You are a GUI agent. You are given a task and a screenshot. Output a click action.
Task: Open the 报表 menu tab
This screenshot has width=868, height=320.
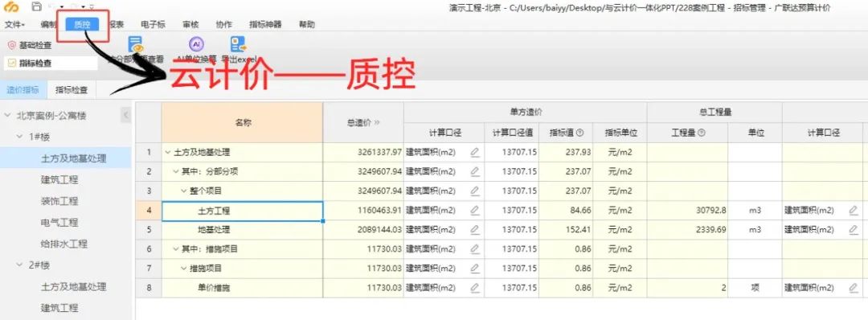pos(117,24)
